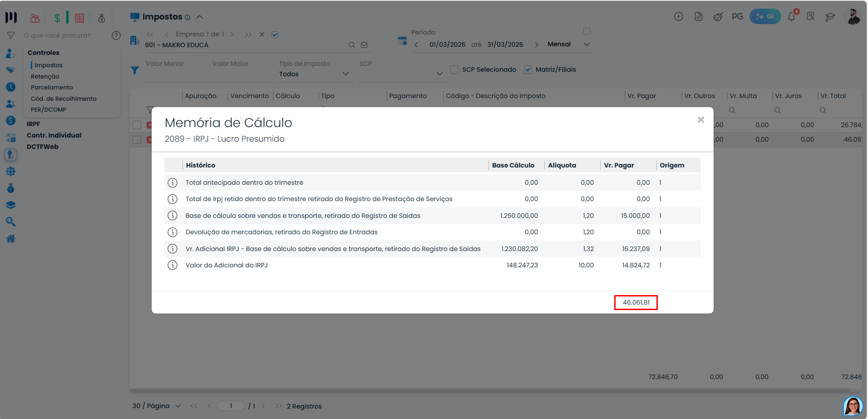
Task: Uncheck the Matriz/Filiais checkbox
Action: pos(528,69)
